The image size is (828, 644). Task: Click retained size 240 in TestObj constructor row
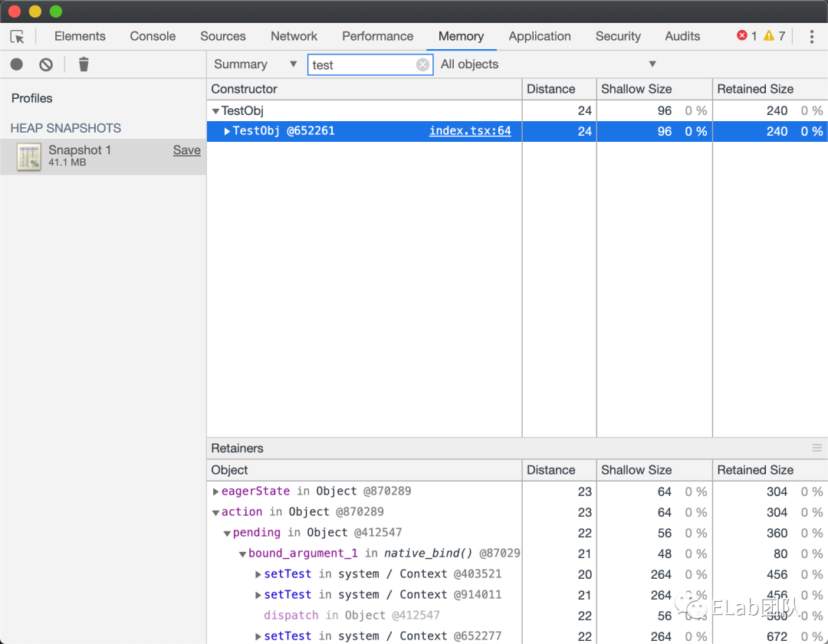(777, 111)
